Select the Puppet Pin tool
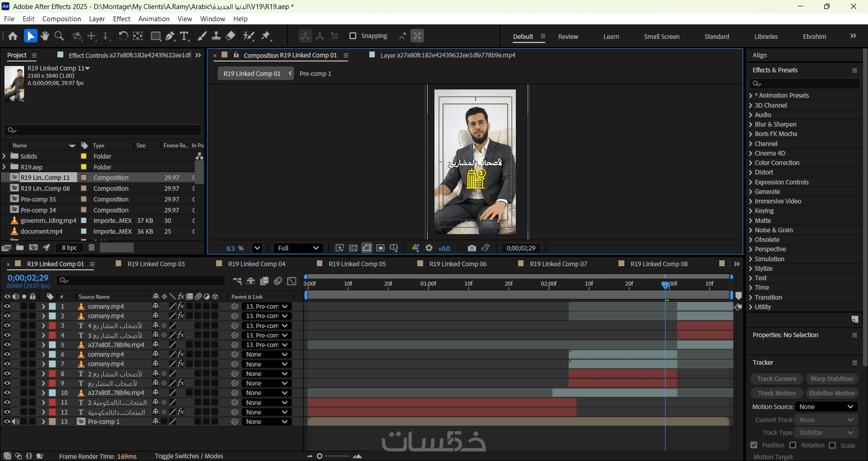 266,36
